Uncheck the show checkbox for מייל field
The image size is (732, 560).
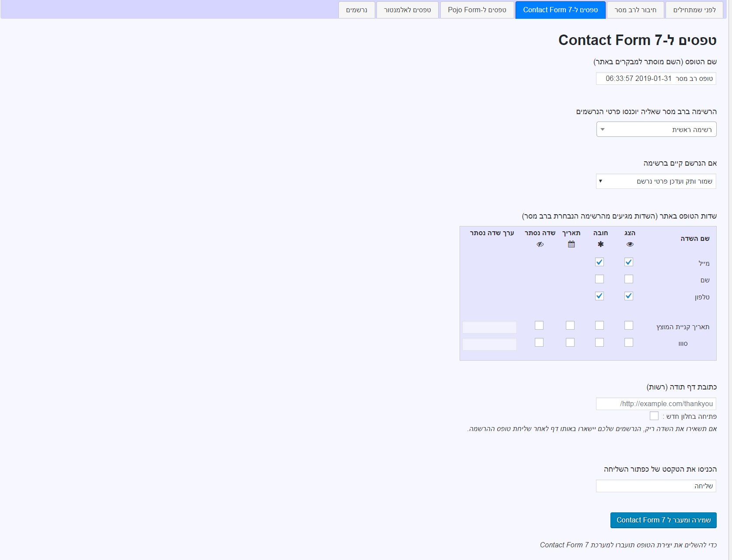(629, 262)
